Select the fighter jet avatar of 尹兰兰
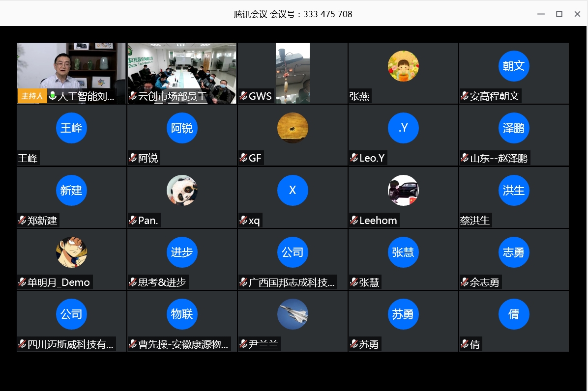Image resolution: width=588 pixels, height=391 pixels. tap(293, 314)
